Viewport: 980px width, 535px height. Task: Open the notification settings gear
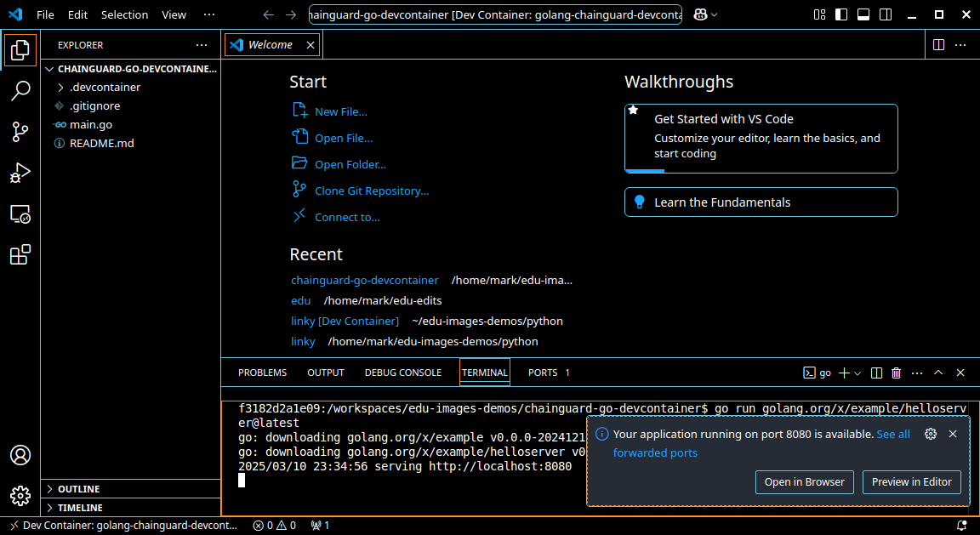[x=931, y=434]
